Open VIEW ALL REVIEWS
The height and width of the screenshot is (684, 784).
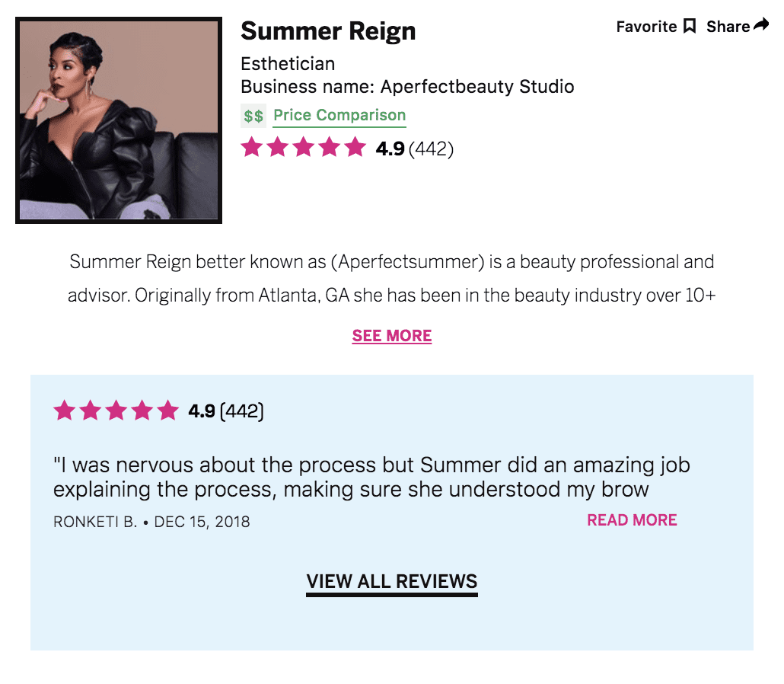[x=392, y=582]
